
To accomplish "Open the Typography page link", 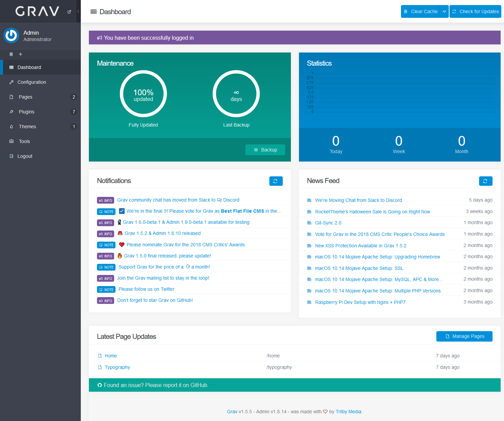I will (x=117, y=367).
